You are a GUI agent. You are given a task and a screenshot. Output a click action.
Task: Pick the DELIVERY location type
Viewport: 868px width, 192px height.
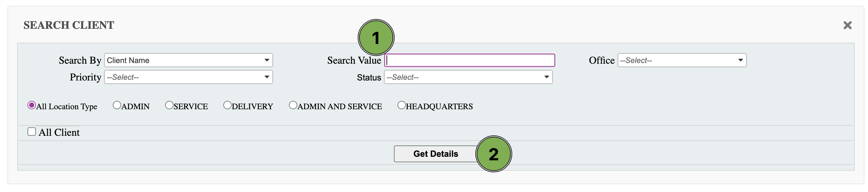click(x=228, y=105)
